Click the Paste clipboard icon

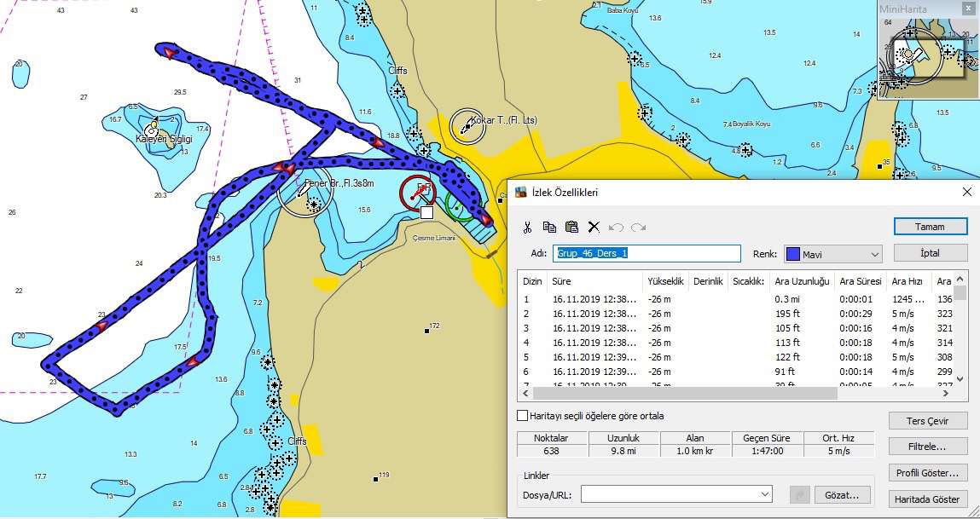tap(571, 228)
